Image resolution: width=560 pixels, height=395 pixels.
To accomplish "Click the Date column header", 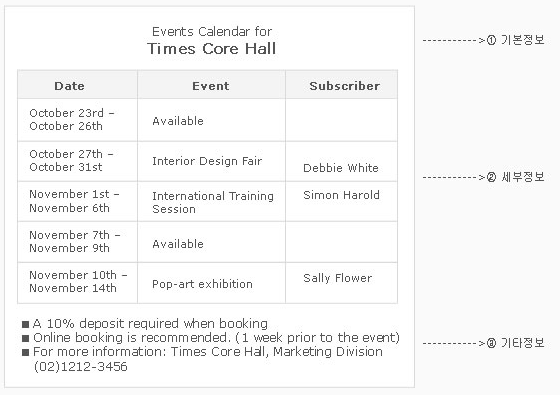I will [70, 86].
